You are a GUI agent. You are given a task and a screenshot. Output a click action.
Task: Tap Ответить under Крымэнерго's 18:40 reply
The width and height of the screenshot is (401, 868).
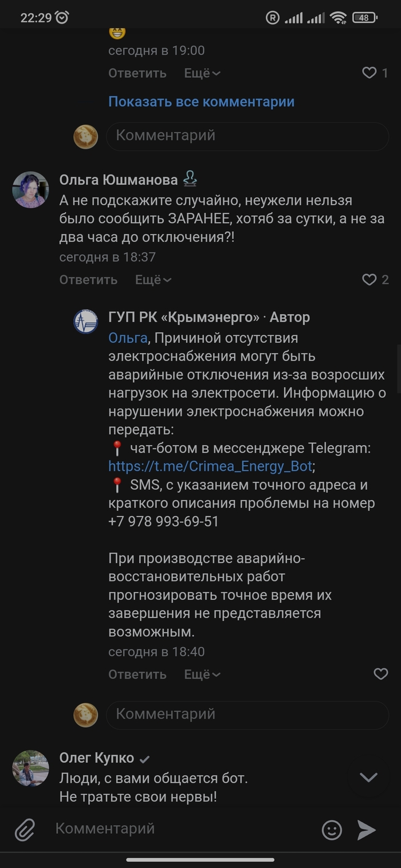[137, 675]
